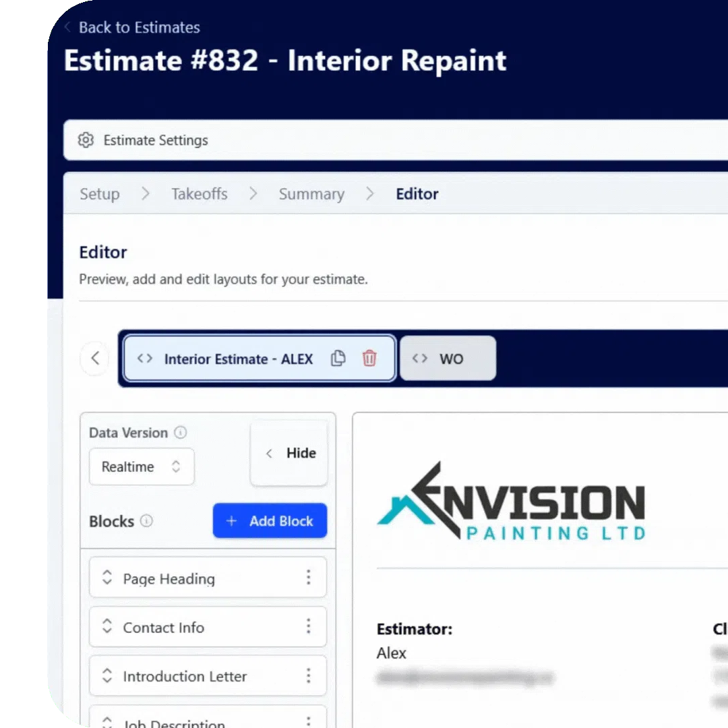Select the Introduction Letter block
Screen dimensions: 728x728
pos(208,675)
